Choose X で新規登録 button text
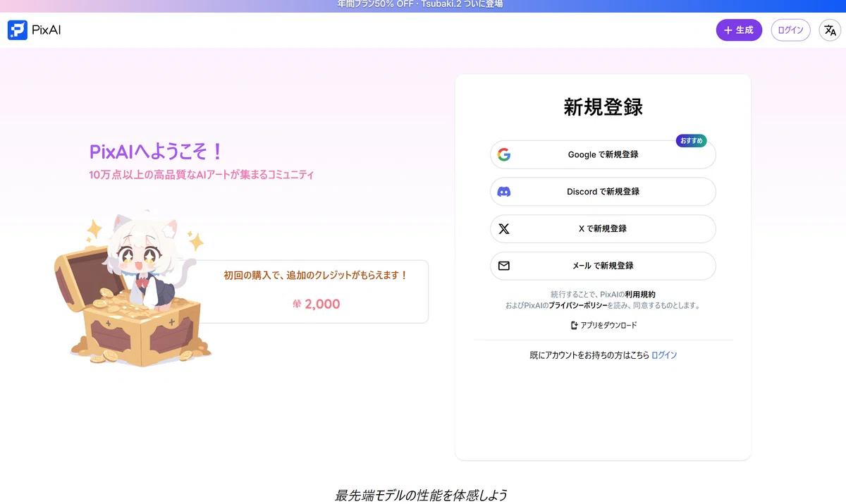The height and width of the screenshot is (504, 846). coord(603,229)
